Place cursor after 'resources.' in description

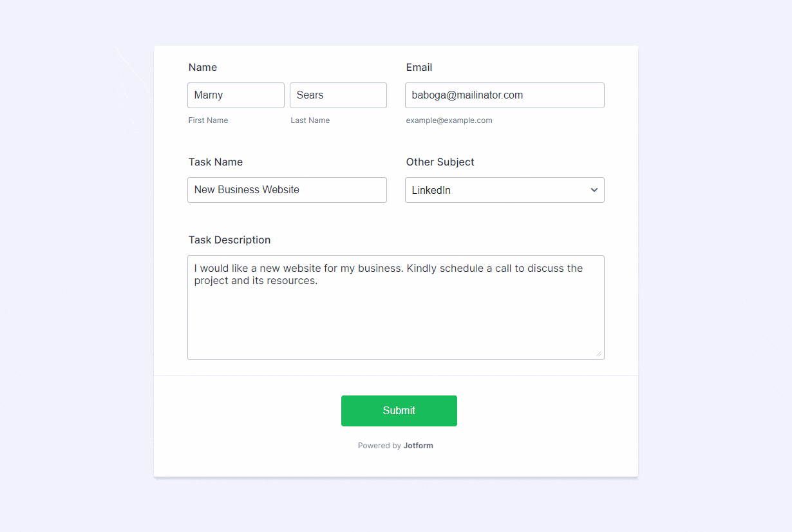tap(319, 281)
